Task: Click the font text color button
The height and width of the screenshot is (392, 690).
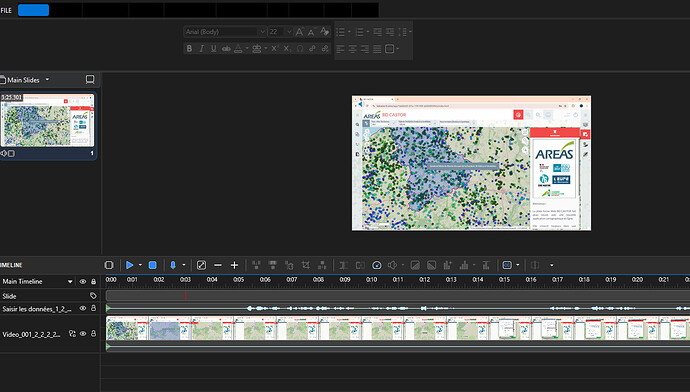Action: [x=238, y=48]
